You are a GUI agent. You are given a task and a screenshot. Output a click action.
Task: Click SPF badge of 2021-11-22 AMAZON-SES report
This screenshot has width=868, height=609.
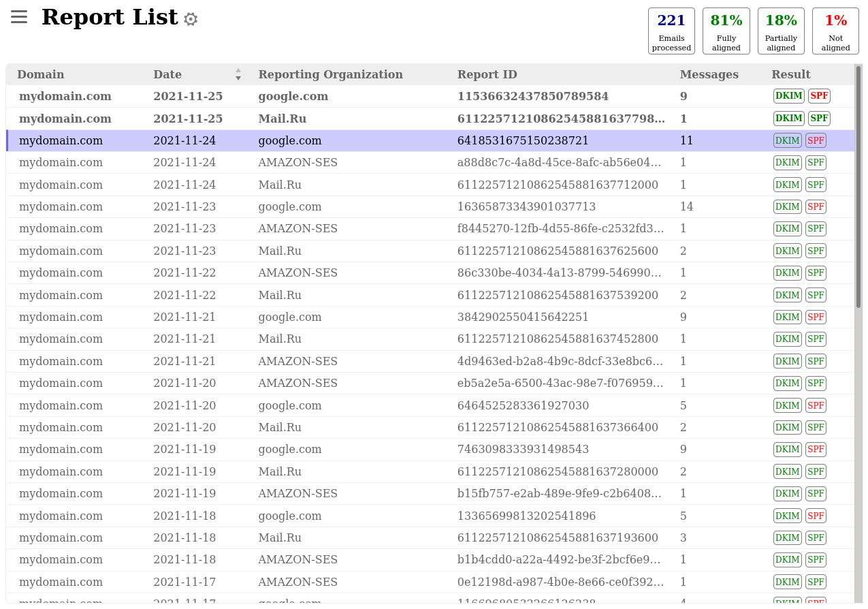[x=816, y=272]
